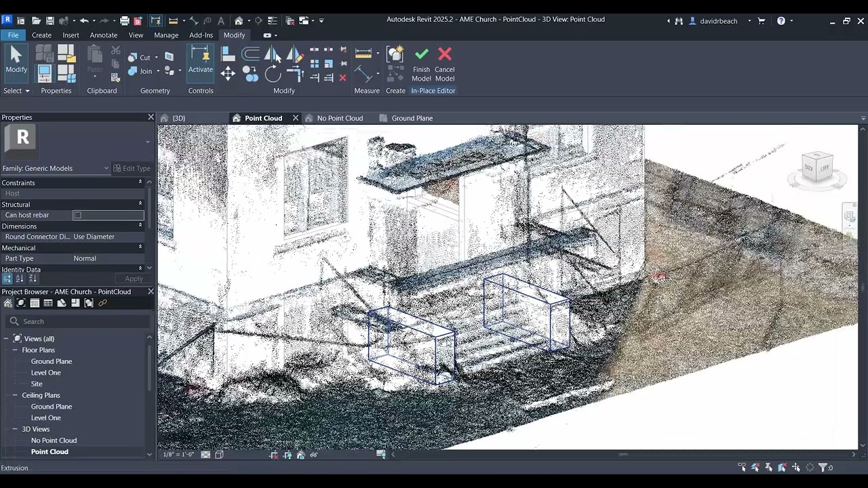Click the Cut to clipboard scissors icon
The width and height of the screenshot is (868, 488).
point(115,50)
